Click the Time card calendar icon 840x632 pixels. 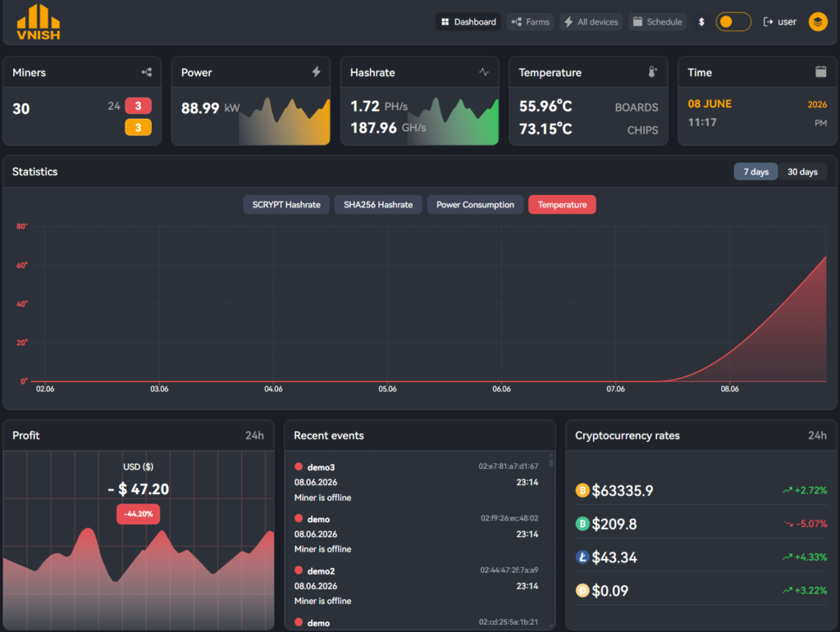point(820,71)
